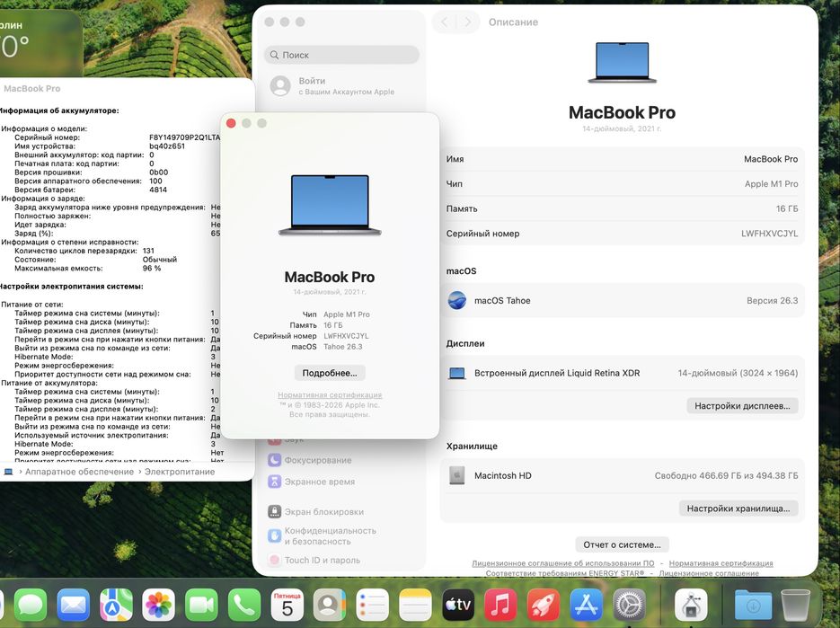Viewport: 840px width, 628px height.
Task: Click the Tahoe 26.3 text in About window
Action: pyautogui.click(x=343, y=347)
